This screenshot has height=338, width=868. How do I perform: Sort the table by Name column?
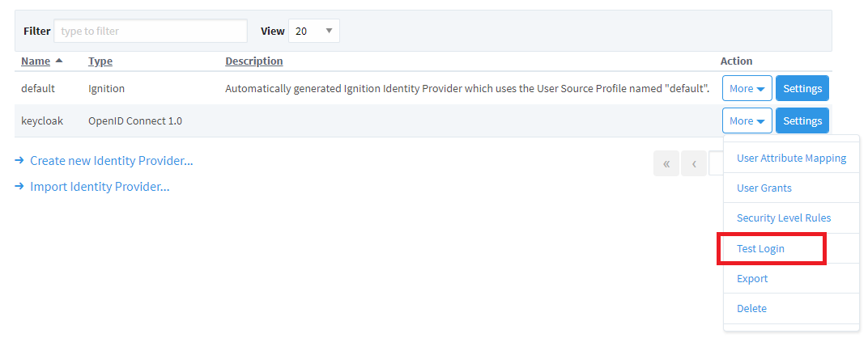tap(36, 61)
